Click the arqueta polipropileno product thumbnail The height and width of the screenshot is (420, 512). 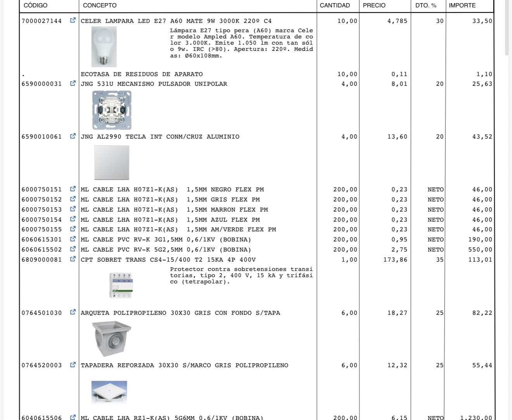(112, 339)
